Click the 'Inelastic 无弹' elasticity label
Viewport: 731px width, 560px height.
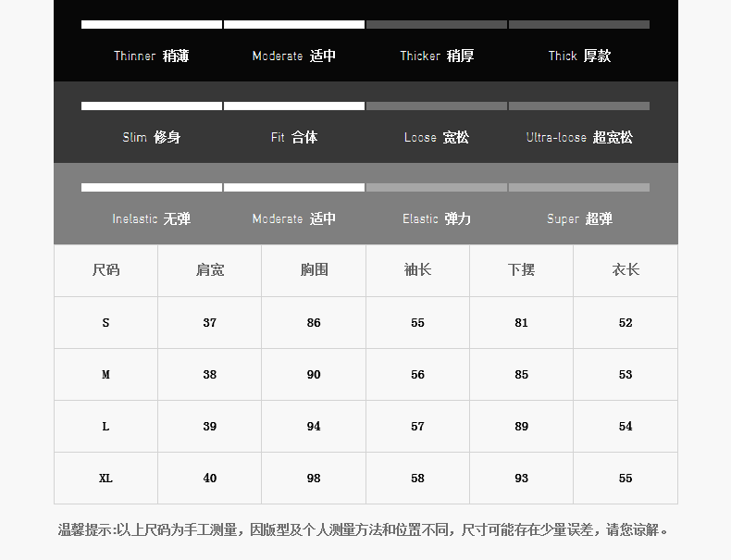point(151,218)
